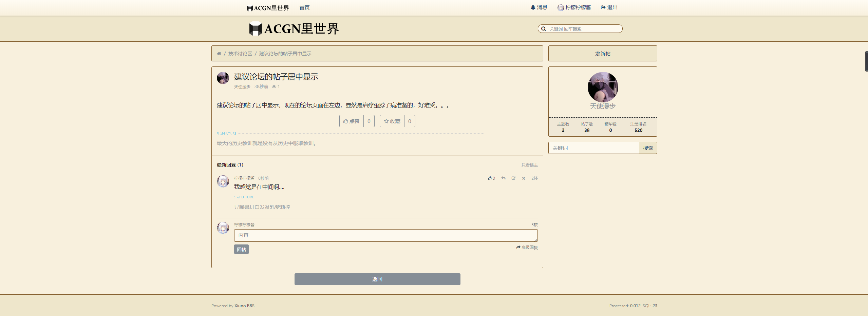This screenshot has height=316, width=868.
Task: Open Xiuno BBS footer link
Action: 244,306
